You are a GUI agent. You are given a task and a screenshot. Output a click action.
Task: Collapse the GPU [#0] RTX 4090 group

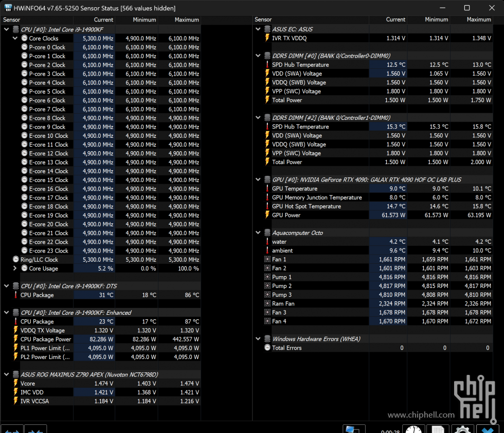[x=258, y=179]
